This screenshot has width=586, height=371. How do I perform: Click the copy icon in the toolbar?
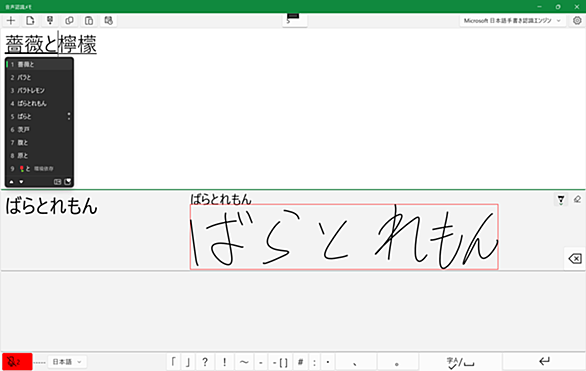pos(69,21)
